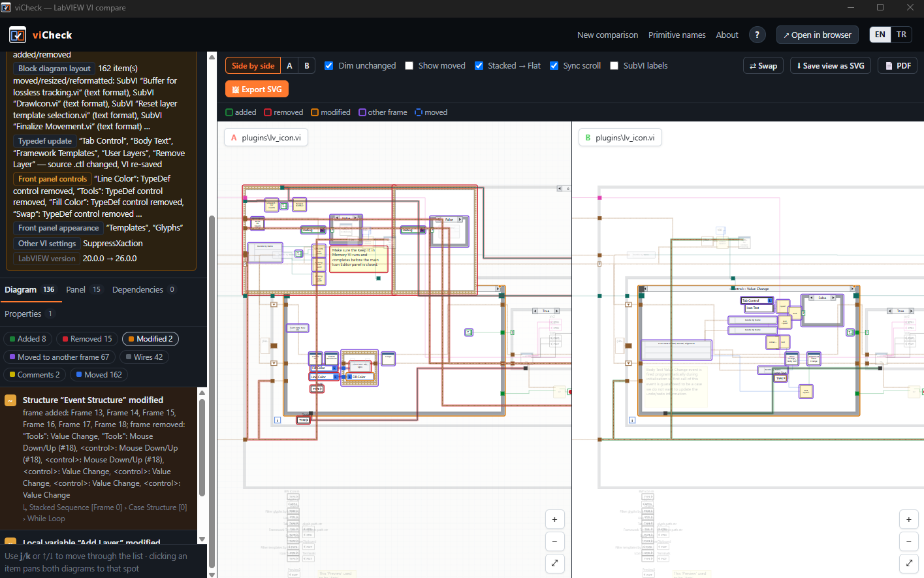Viewport: 924px width, 578px height.
Task: Enable SubVI labels checkbox
Action: pos(614,65)
